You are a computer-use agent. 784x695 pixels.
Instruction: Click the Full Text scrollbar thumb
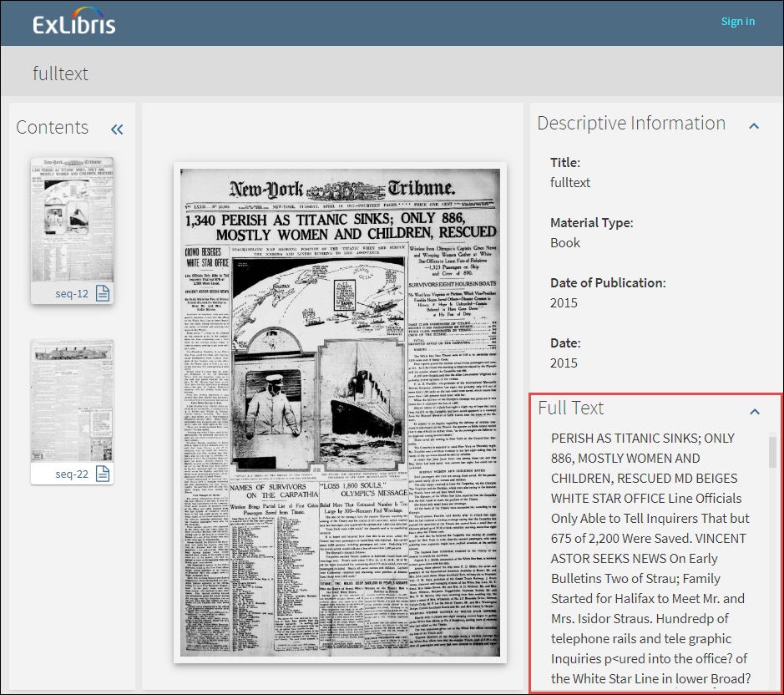(x=772, y=452)
